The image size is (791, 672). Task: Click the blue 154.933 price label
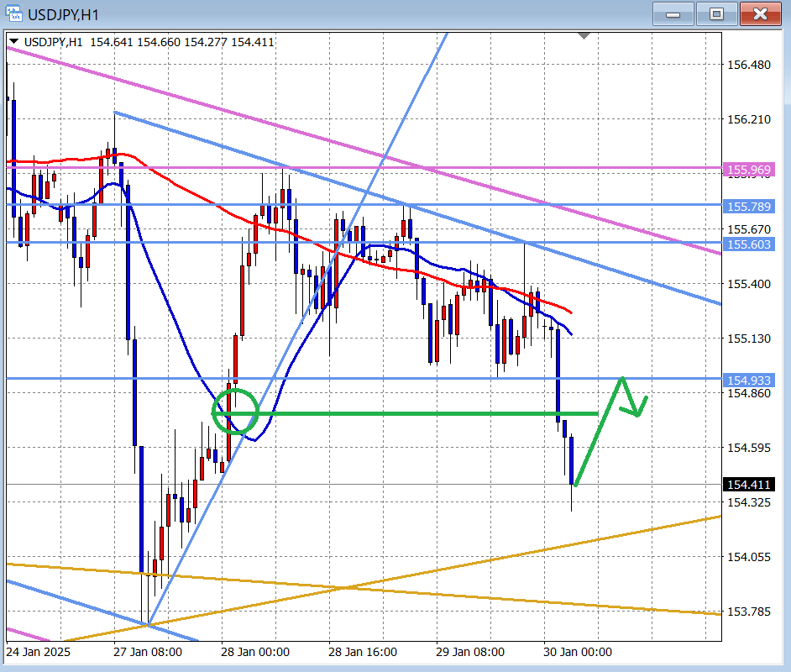[749, 380]
